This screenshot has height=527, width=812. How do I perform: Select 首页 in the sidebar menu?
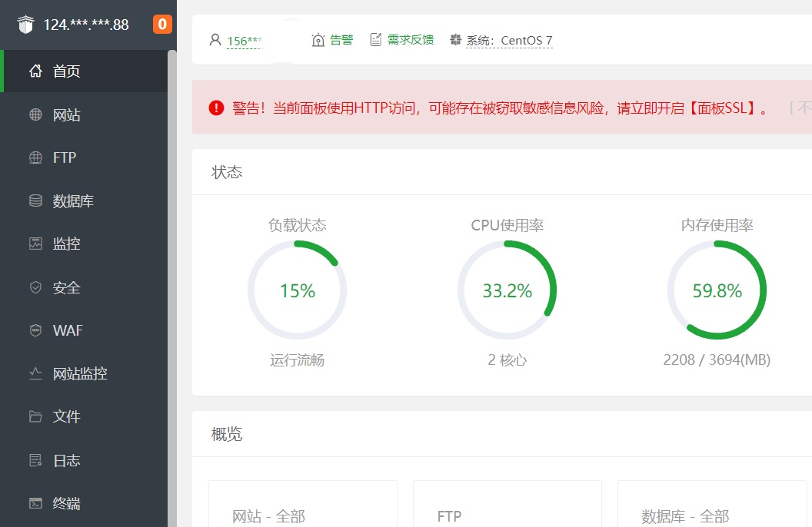(66, 71)
